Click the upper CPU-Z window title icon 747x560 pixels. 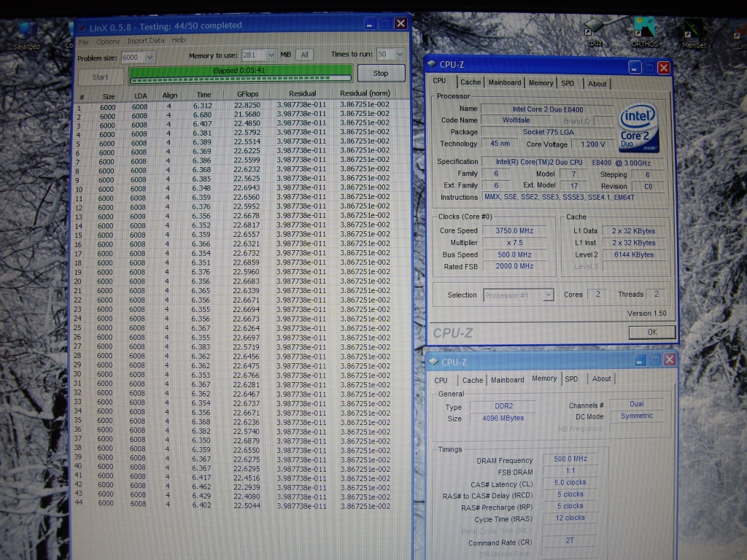pyautogui.click(x=432, y=64)
